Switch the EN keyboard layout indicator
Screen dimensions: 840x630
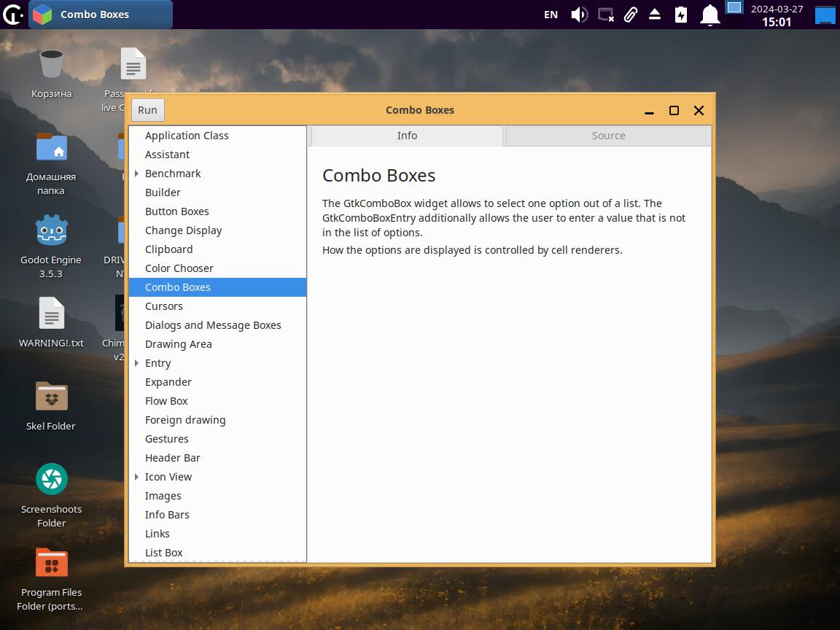tap(551, 15)
